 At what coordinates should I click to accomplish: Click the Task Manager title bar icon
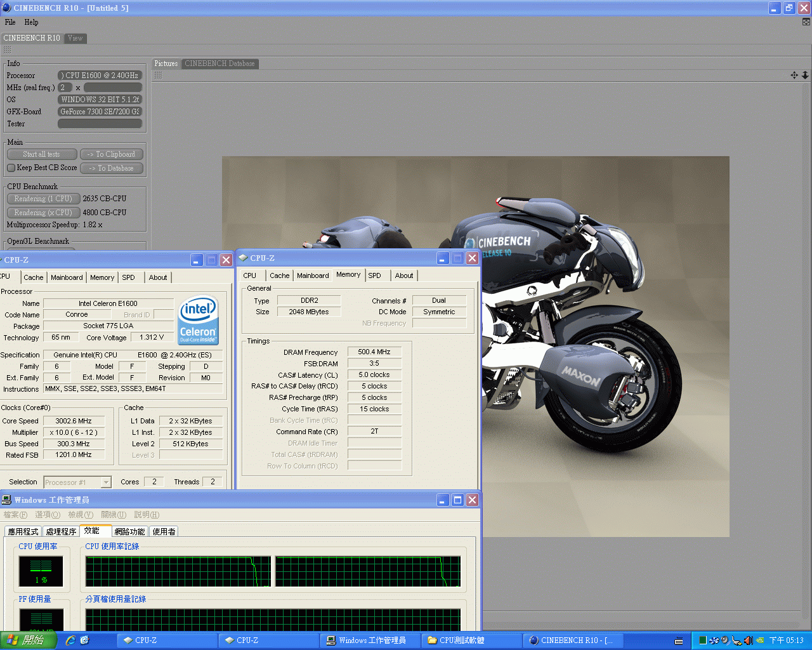[x=6, y=500]
